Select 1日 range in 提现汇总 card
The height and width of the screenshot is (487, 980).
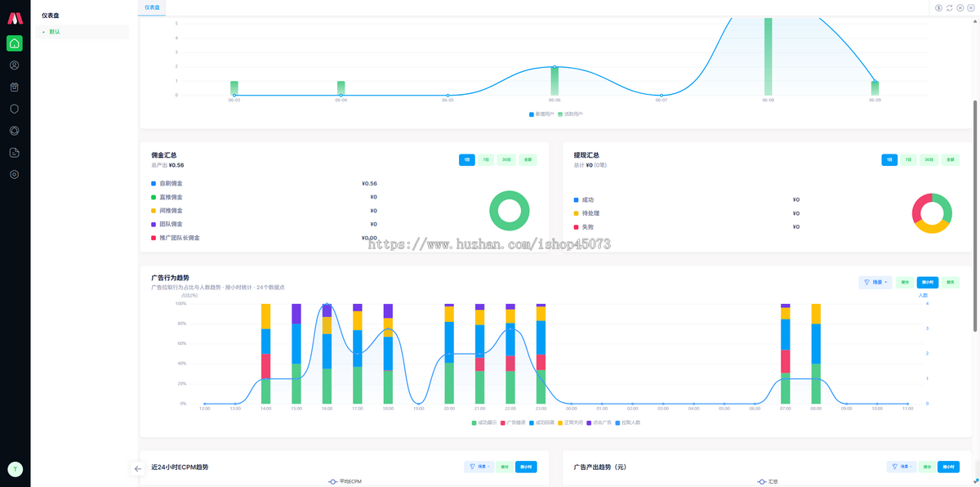(x=890, y=160)
